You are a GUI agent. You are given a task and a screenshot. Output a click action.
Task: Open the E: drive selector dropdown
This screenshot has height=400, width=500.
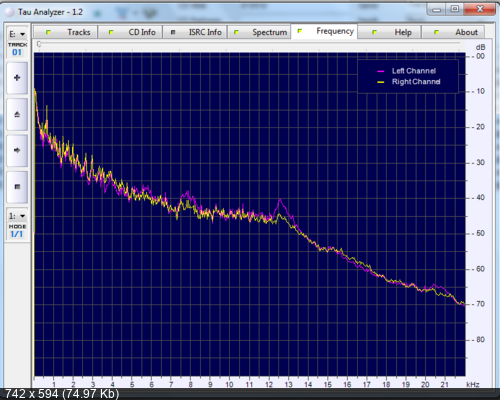click(17, 34)
